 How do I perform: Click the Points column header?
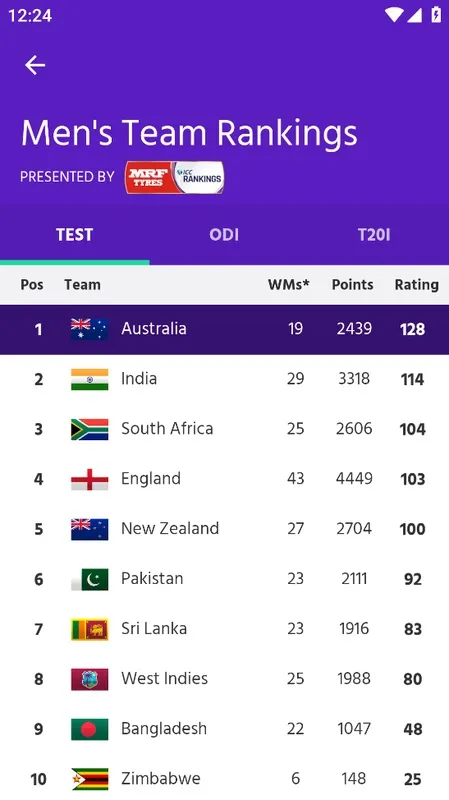[353, 284]
